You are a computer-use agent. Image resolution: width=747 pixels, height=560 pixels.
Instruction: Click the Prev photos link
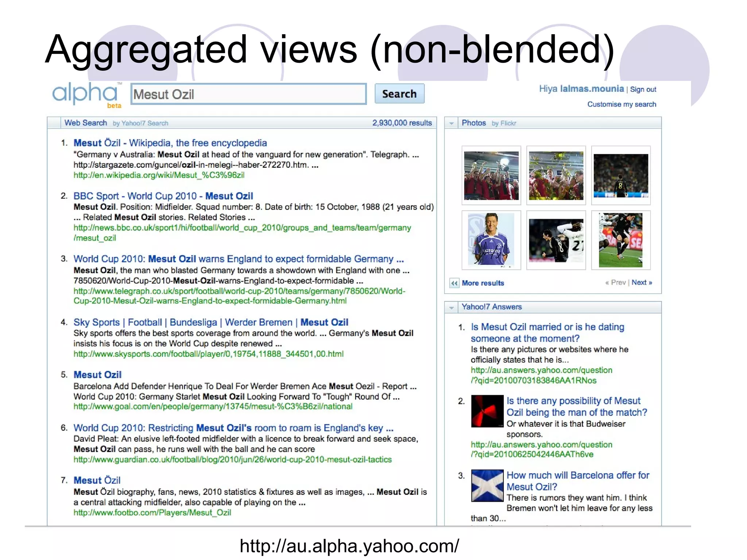click(615, 283)
